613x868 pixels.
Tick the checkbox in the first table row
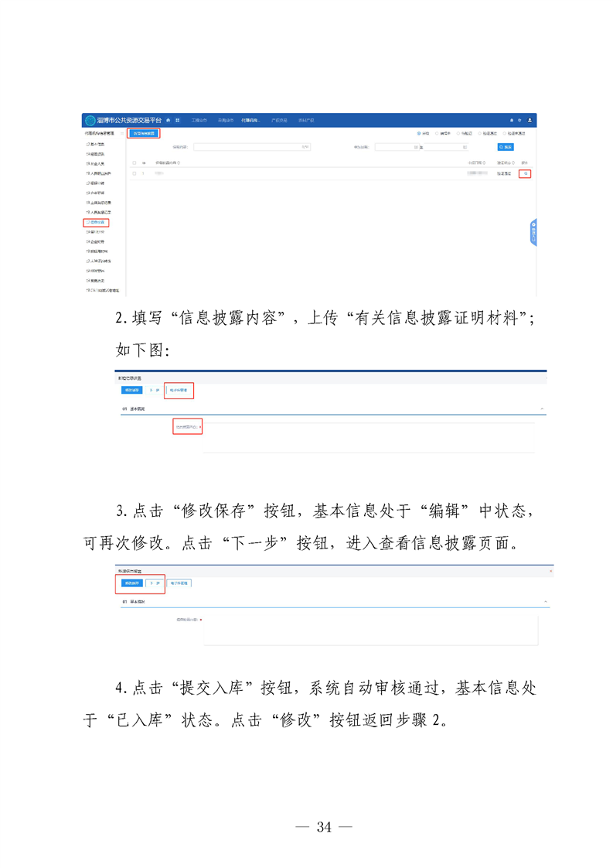coord(134,174)
